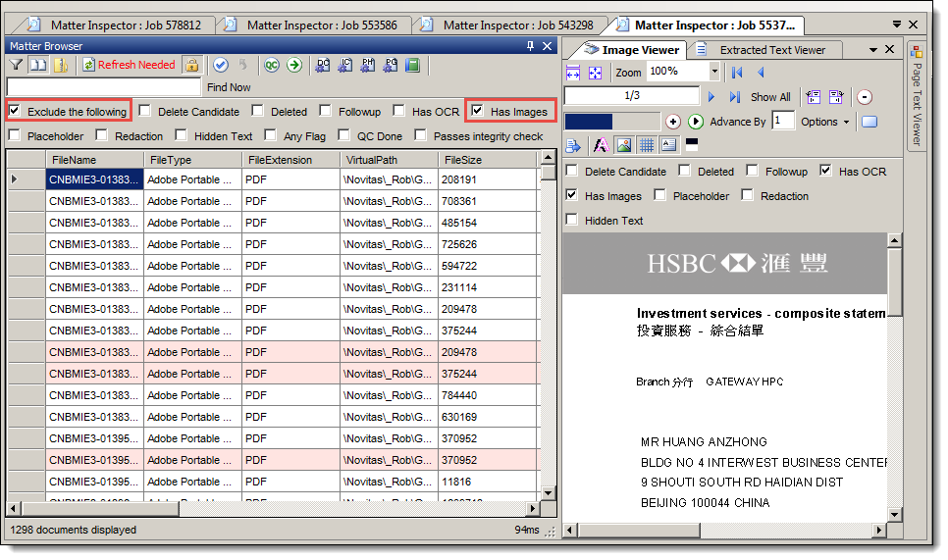Click the fit-to-width icon in Image Viewer

click(x=573, y=74)
